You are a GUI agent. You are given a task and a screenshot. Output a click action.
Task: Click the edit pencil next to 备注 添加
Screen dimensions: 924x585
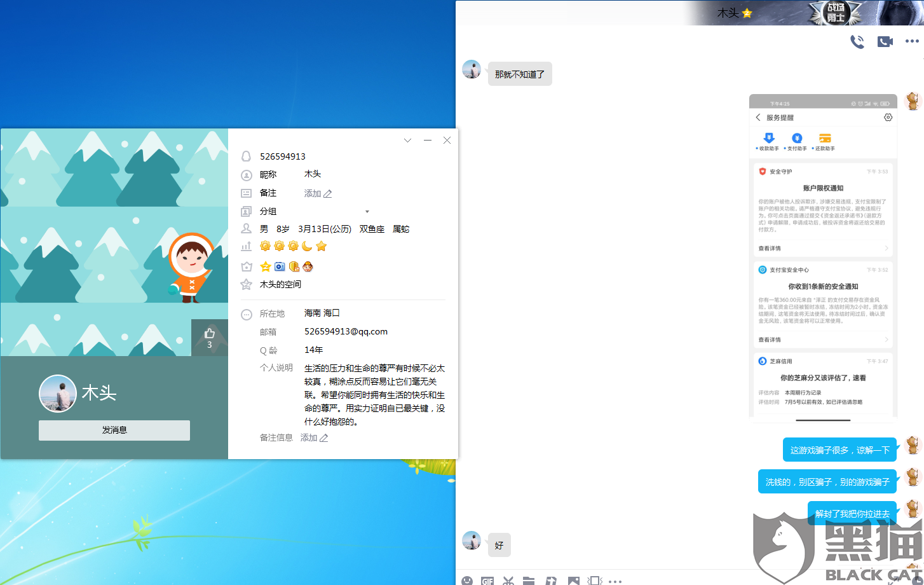tap(328, 193)
